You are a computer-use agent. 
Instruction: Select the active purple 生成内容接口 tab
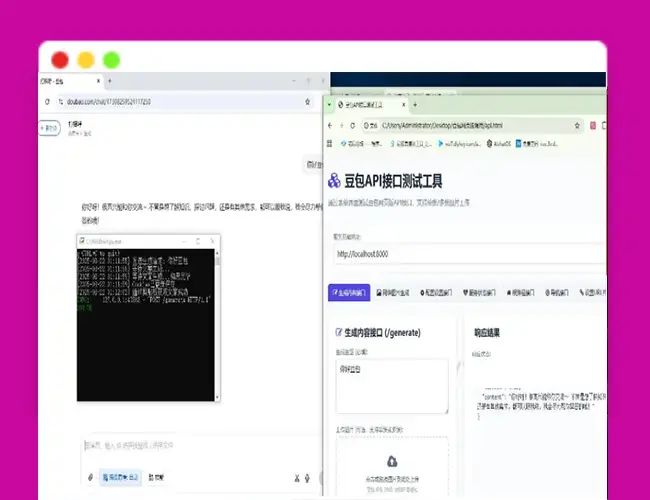[x=349, y=293]
